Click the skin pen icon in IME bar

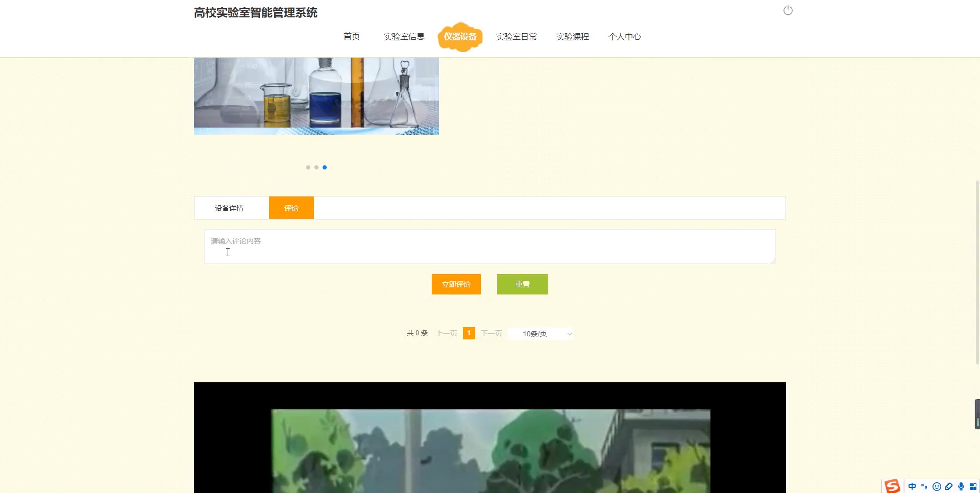coord(949,486)
